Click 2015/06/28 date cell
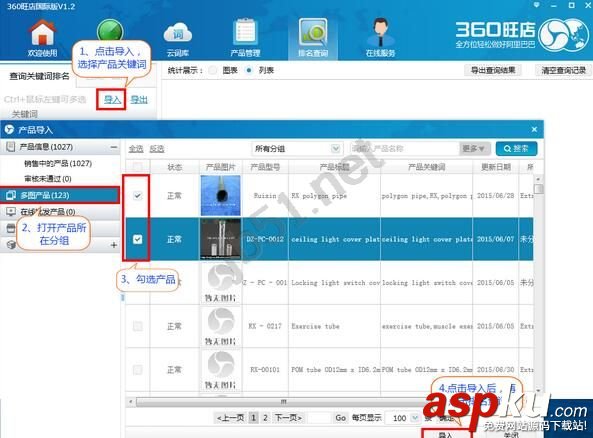This screenshot has width=593, height=438. (495, 196)
